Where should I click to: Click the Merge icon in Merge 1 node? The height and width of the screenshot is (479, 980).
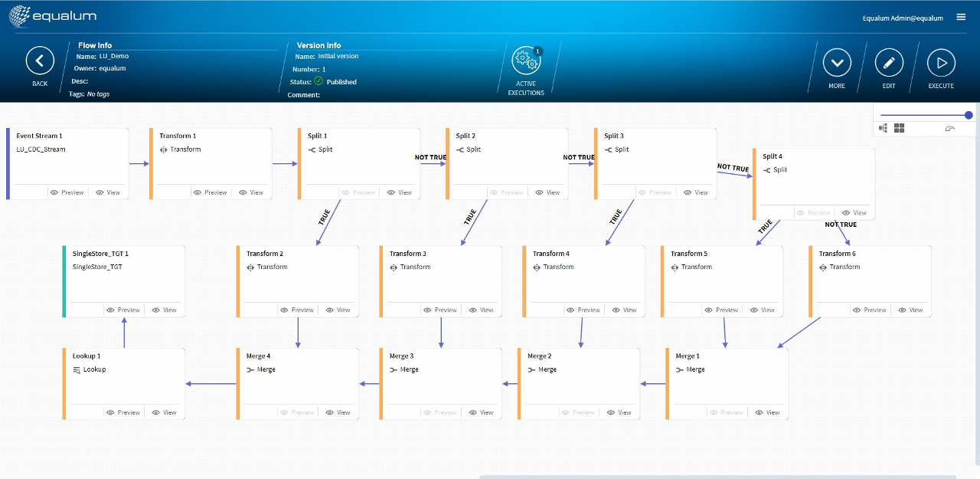pos(680,369)
